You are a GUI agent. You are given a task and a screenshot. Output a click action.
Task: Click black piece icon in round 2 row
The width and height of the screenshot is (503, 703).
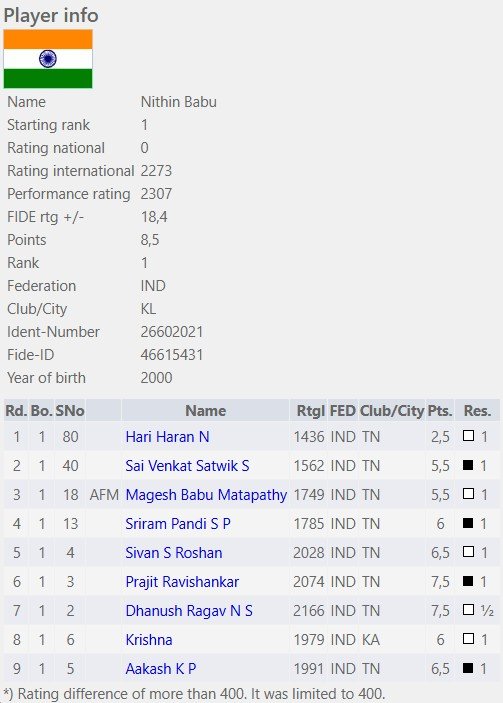468,464
